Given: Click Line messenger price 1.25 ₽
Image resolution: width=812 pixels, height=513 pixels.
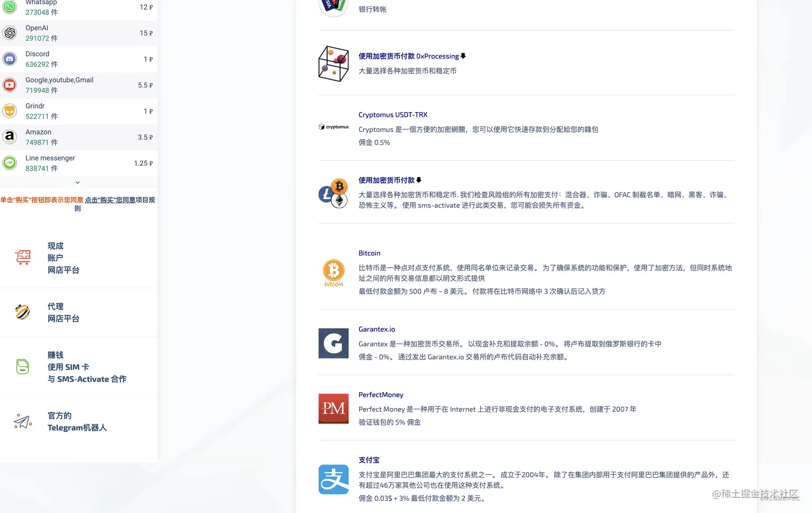Looking at the screenshot, I should (x=143, y=163).
